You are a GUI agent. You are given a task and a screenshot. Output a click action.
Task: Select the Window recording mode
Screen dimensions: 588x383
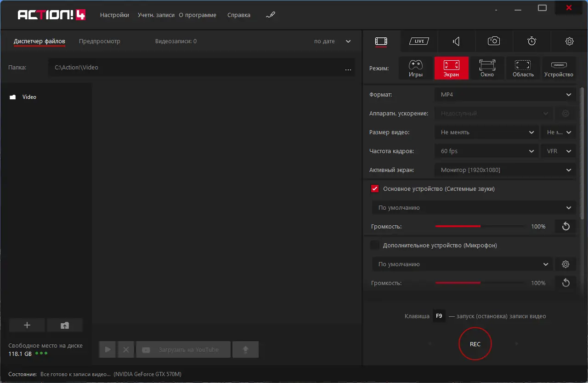487,68
